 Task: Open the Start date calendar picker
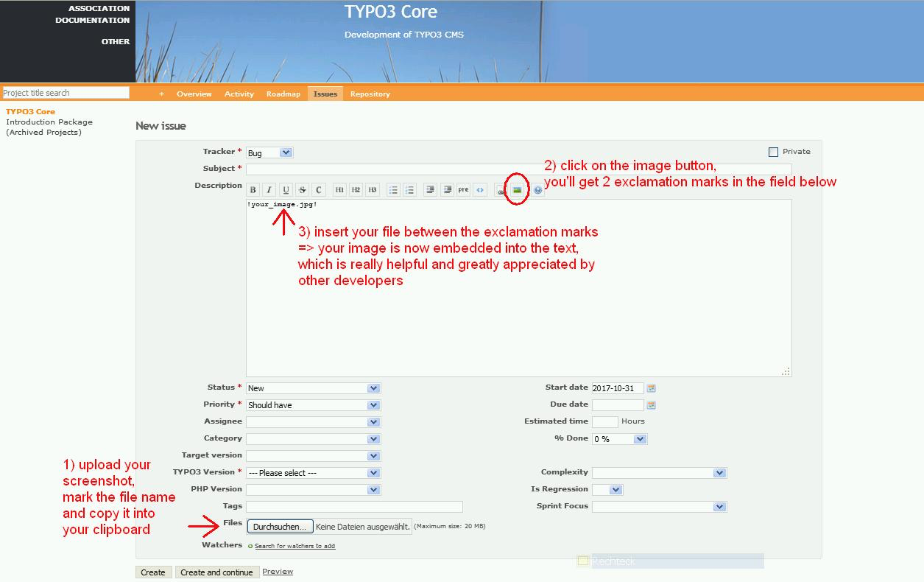pyautogui.click(x=651, y=388)
